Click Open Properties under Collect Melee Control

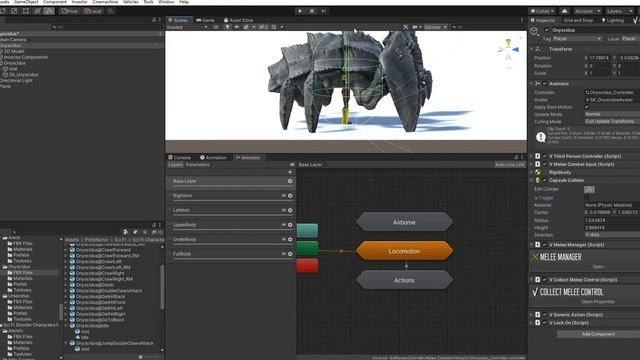pos(598,302)
